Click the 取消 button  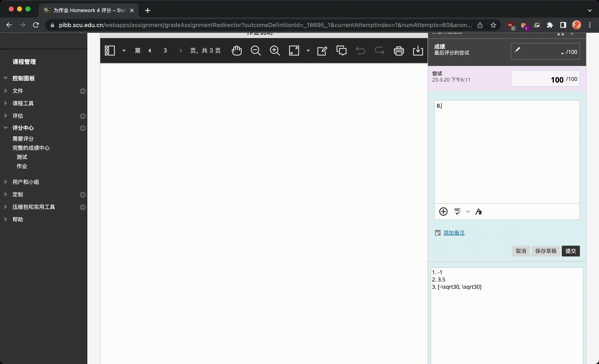[521, 251]
